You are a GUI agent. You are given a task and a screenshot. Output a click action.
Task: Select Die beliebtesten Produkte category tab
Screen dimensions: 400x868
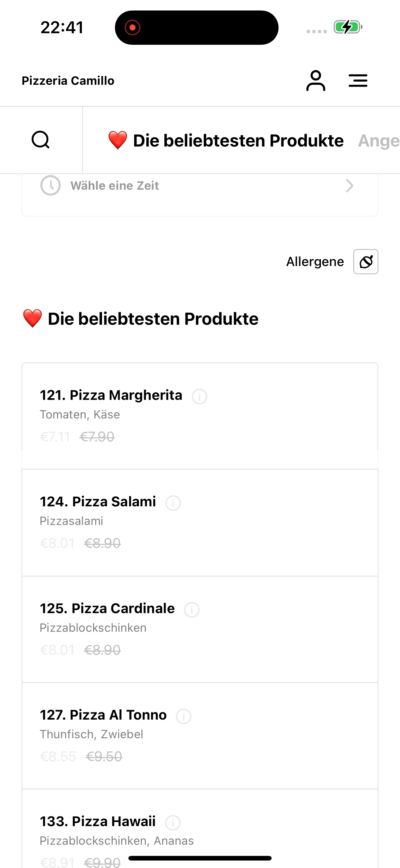(226, 141)
